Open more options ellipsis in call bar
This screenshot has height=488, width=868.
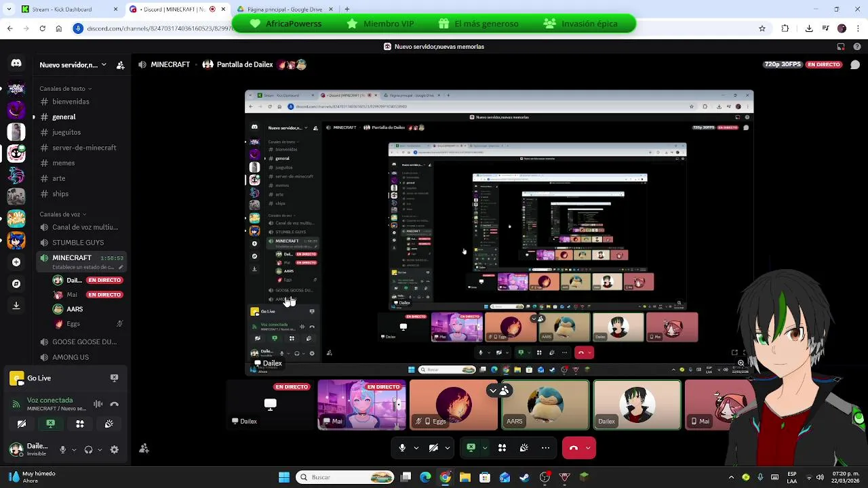[x=545, y=448]
